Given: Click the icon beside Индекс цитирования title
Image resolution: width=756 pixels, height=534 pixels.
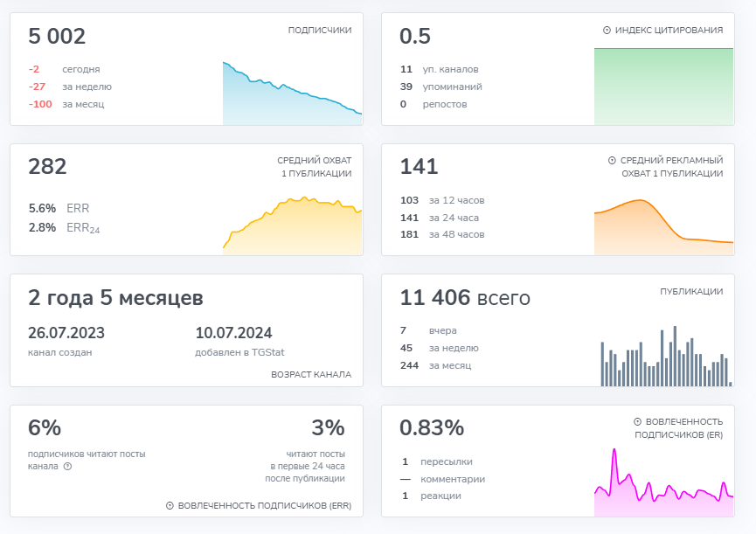Looking at the screenshot, I should (x=607, y=31).
